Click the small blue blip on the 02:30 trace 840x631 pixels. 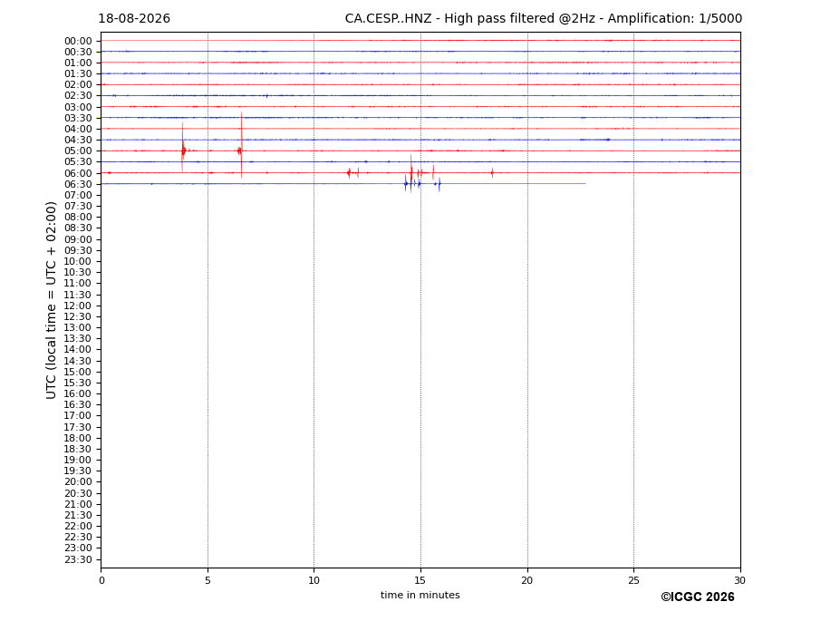266,96
